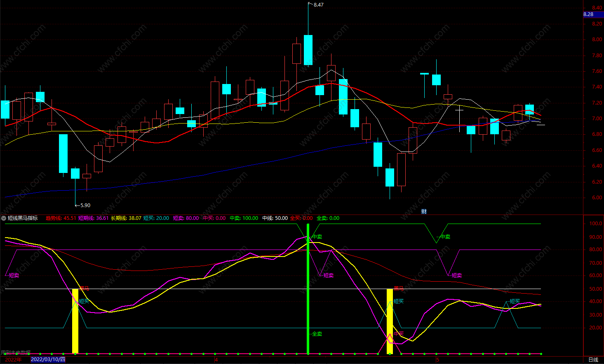Click the 用到未来数据 warning text
The width and height of the screenshot is (604, 364).
(16, 353)
